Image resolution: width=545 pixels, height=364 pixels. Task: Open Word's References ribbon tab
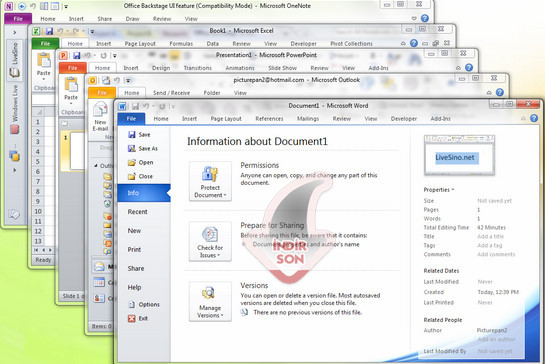pos(269,119)
